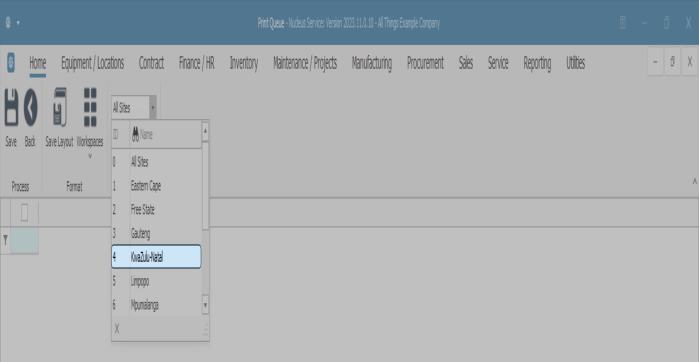Screen dimensions: 699x362
Task: Click the filter funnel icon in the grid row
Action: (x=5, y=241)
